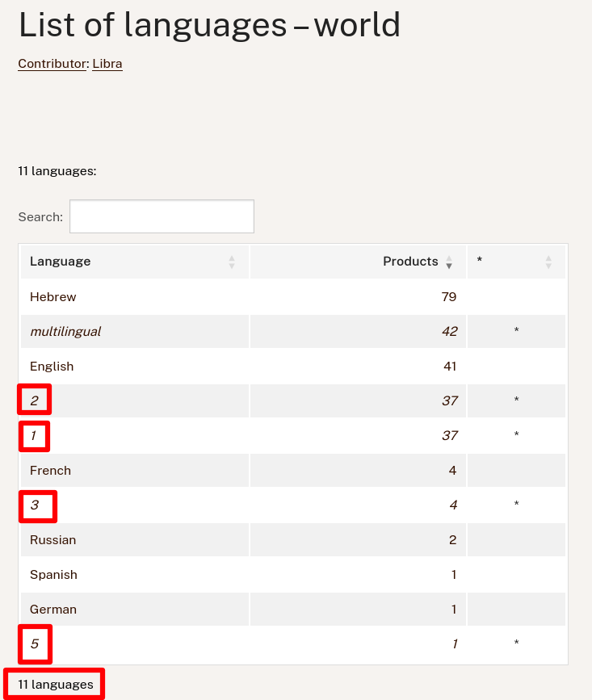Sort by asterisk column arrows

tap(548, 262)
